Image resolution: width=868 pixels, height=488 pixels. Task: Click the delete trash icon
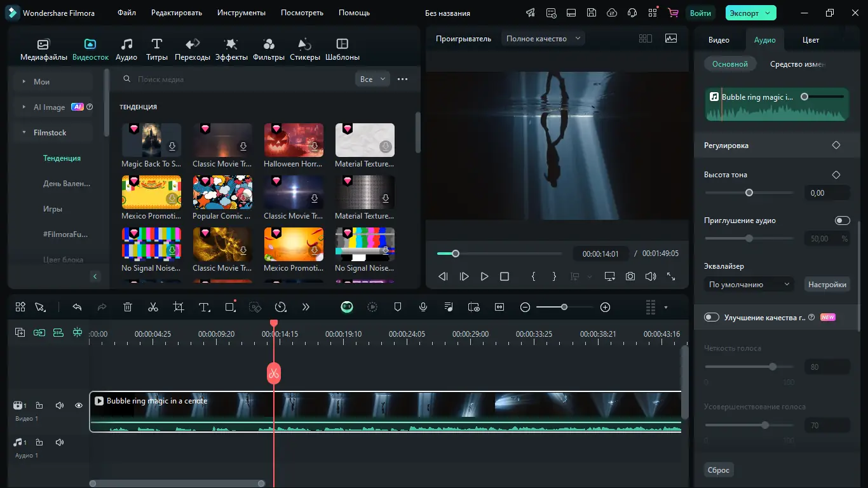pyautogui.click(x=128, y=307)
